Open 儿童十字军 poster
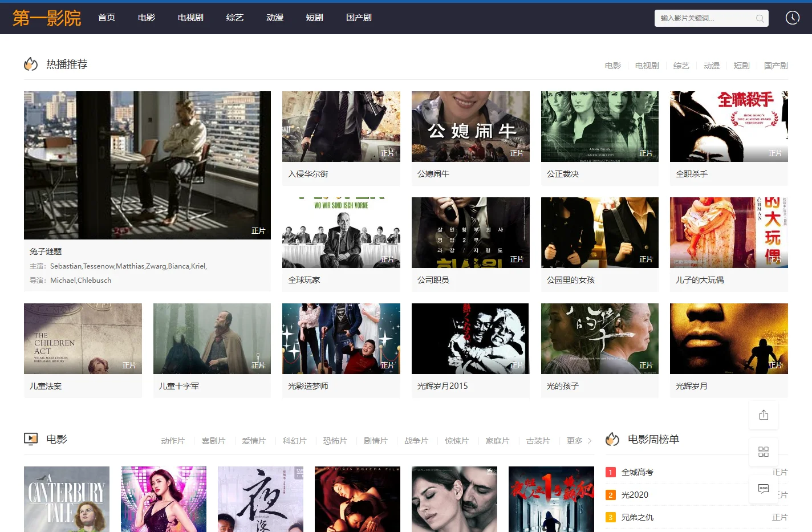Viewport: 812px width, 532px height. 212,339
